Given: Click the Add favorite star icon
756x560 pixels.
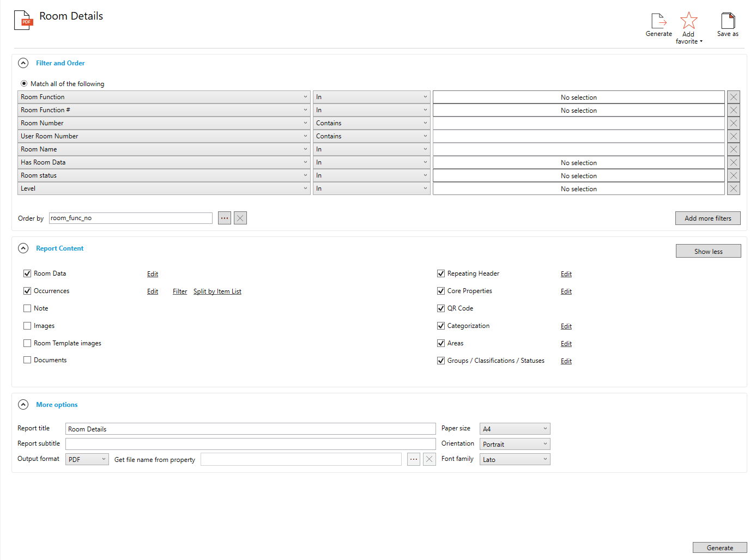Looking at the screenshot, I should 688,21.
